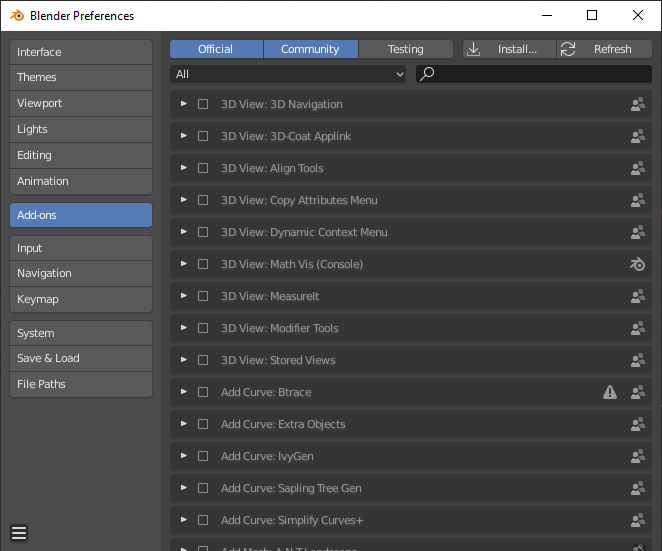Image resolution: width=662 pixels, height=551 pixels.
Task: Refresh the add-ons list
Action: coord(605,49)
